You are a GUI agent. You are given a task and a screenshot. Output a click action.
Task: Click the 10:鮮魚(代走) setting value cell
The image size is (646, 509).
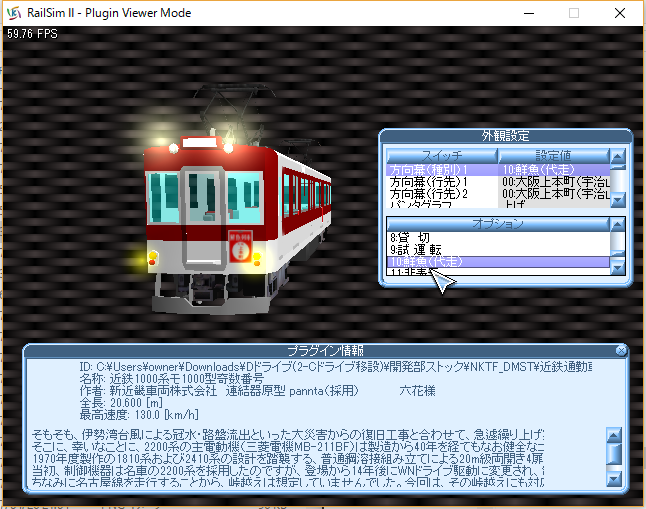[553, 170]
